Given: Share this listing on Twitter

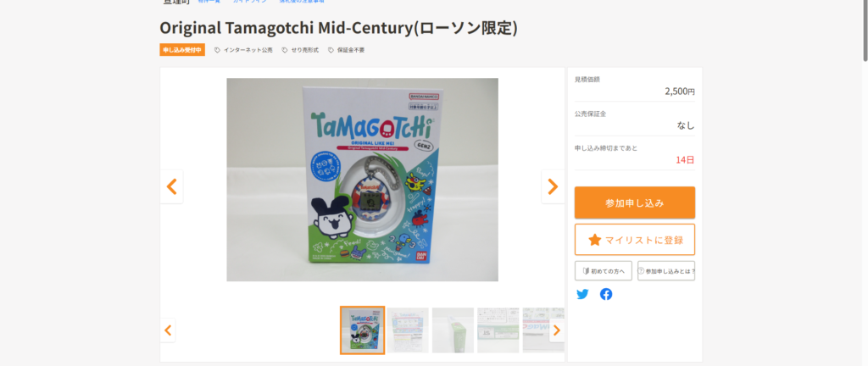Looking at the screenshot, I should pyautogui.click(x=582, y=294).
